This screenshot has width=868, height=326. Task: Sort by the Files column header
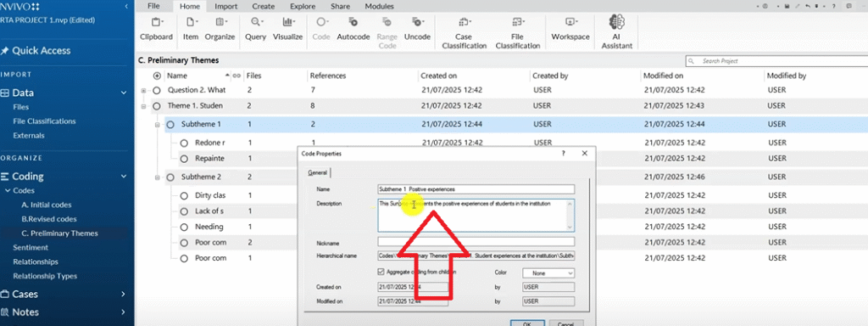254,76
